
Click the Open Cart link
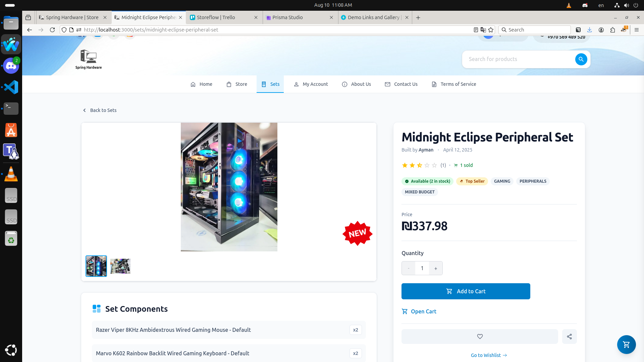coord(419,311)
